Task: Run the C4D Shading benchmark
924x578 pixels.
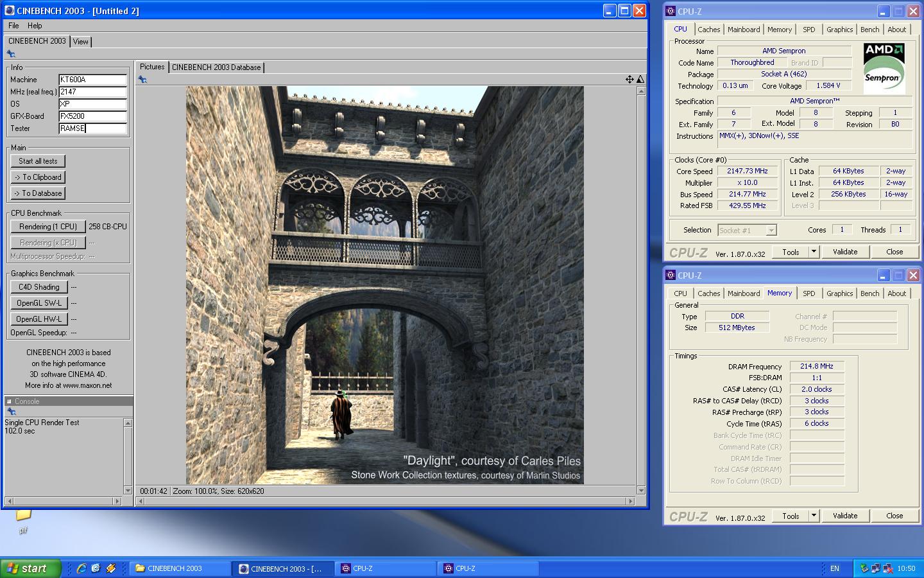Action: tap(39, 287)
